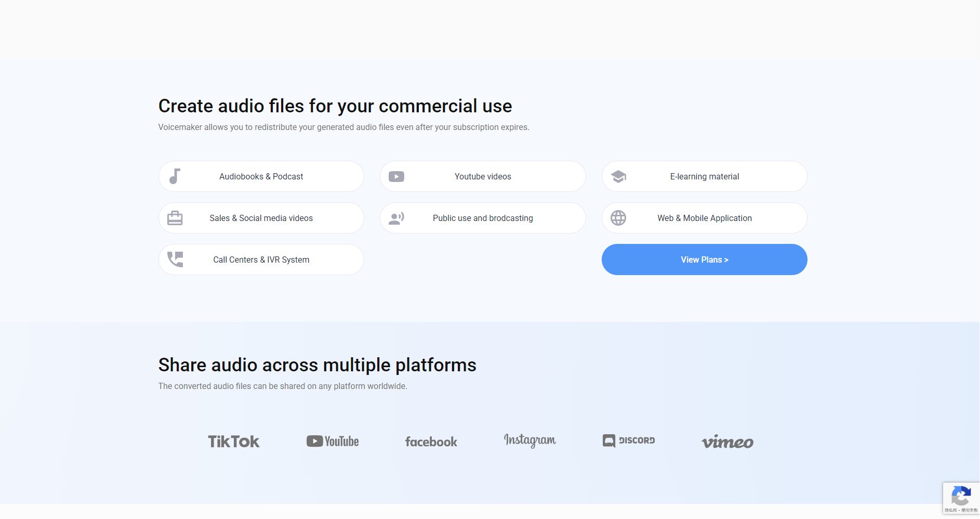Select the Call Centers & IVR System option
The image size is (980, 519).
pos(261,259)
